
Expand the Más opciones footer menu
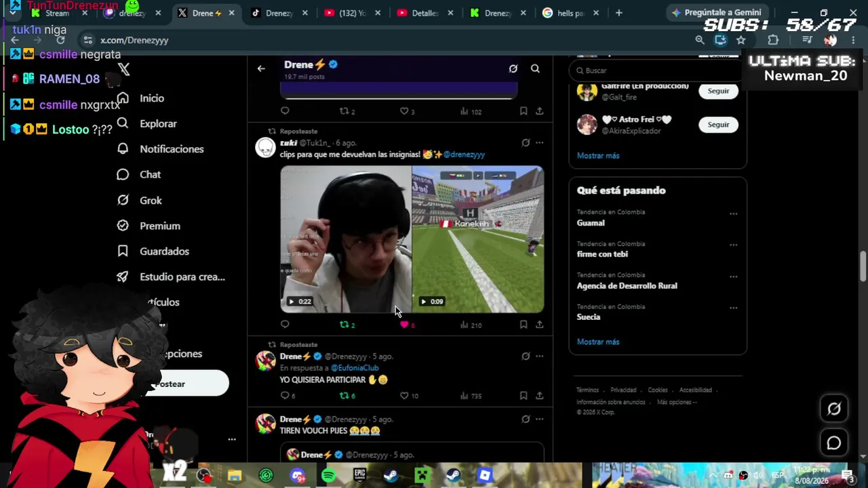pyautogui.click(x=677, y=402)
